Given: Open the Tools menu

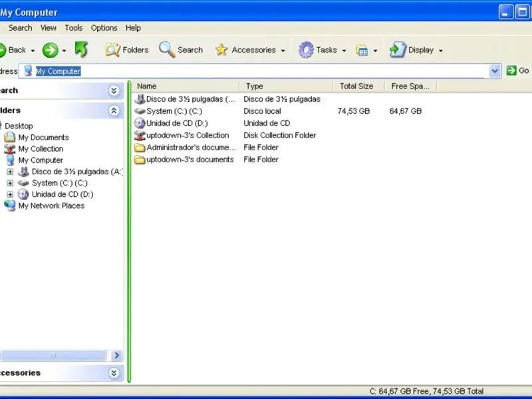Looking at the screenshot, I should click(x=74, y=28).
